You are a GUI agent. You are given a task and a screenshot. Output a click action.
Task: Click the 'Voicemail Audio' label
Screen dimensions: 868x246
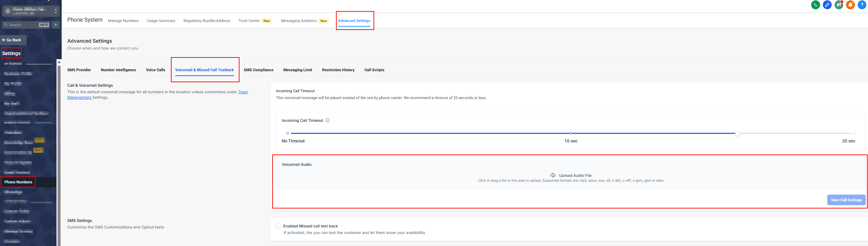click(x=297, y=164)
